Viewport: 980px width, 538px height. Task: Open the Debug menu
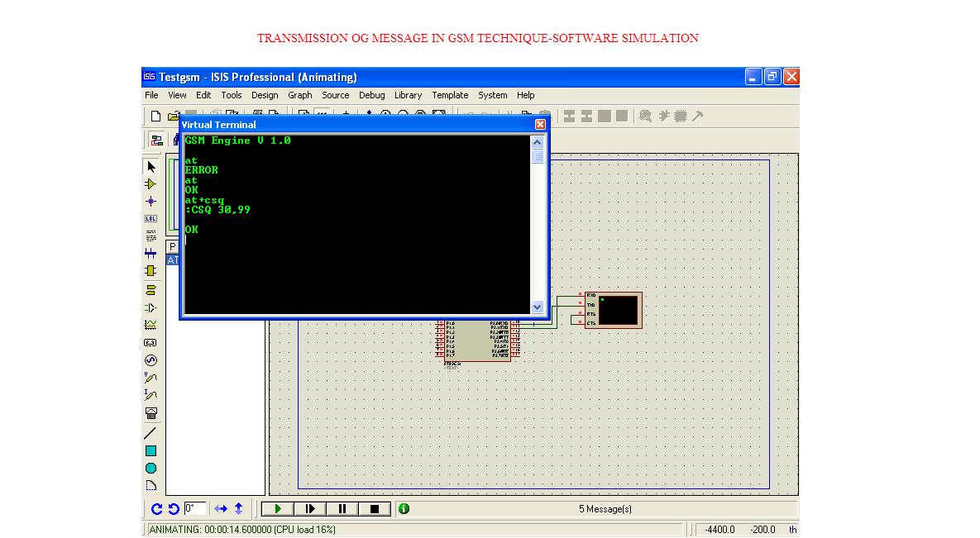(x=372, y=95)
